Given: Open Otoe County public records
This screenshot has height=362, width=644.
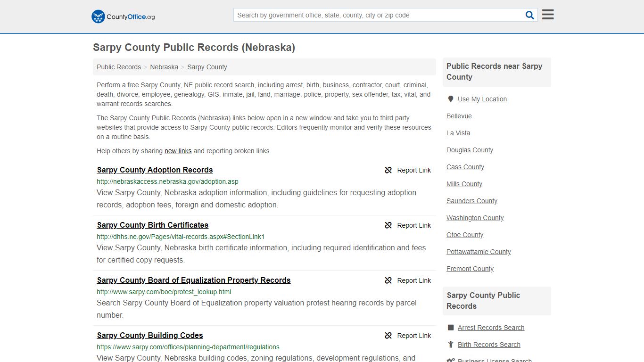Looking at the screenshot, I should pos(465,235).
